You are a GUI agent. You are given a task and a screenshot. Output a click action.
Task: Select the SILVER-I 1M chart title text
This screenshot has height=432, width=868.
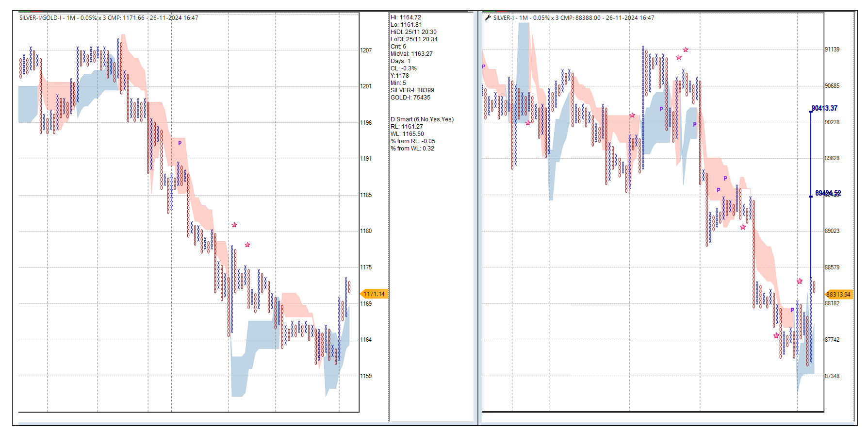point(573,18)
